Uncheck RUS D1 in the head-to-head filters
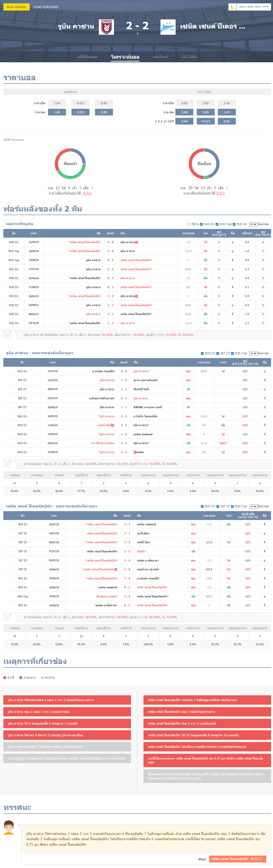Image resolution: width=273 pixels, height=868 pixels. pos(202,224)
